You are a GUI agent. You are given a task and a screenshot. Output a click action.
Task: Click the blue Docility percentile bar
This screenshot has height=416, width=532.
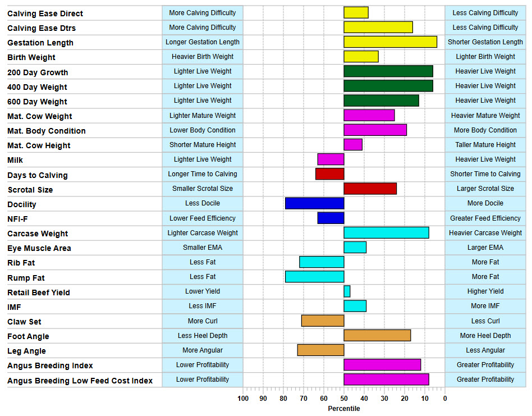coord(314,203)
